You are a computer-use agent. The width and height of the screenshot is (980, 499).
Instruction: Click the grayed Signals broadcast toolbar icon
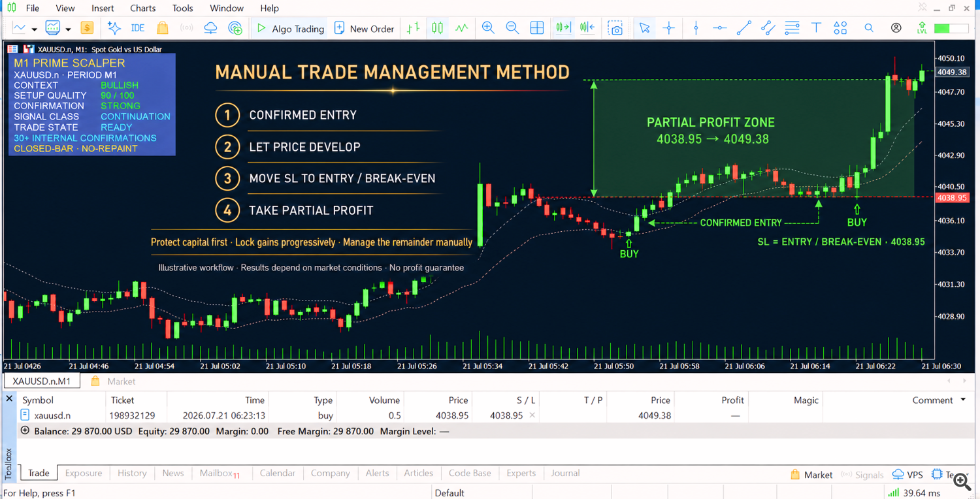coord(187,28)
